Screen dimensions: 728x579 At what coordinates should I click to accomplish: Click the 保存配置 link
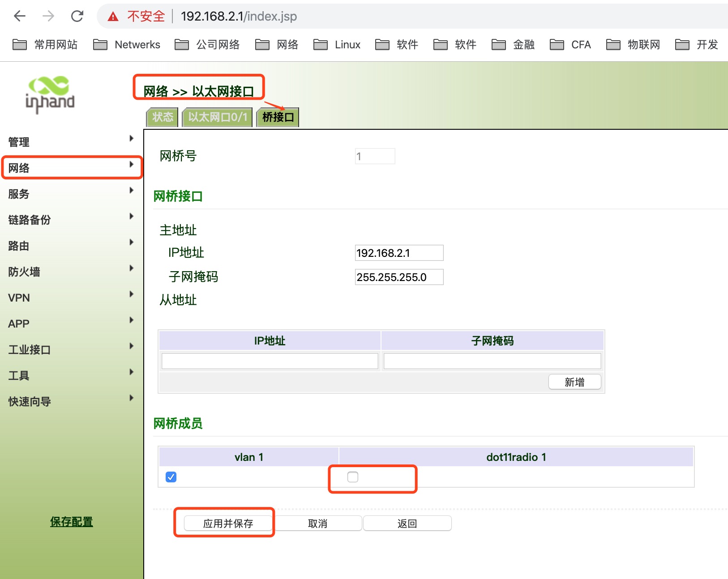(72, 522)
